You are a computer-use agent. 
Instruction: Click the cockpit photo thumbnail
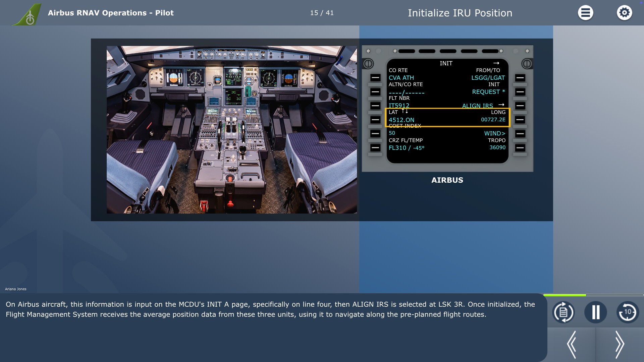(231, 130)
